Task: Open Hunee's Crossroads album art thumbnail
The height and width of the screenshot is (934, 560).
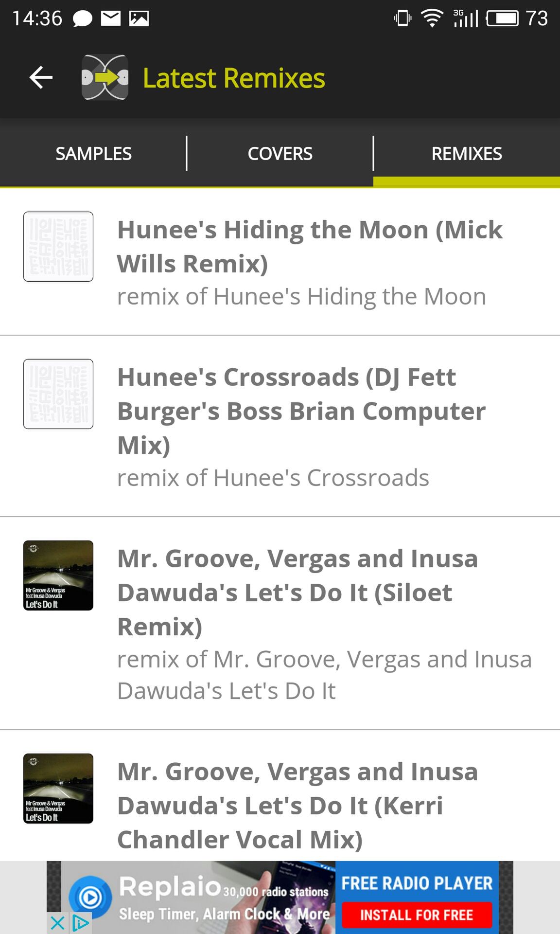Action: click(58, 394)
